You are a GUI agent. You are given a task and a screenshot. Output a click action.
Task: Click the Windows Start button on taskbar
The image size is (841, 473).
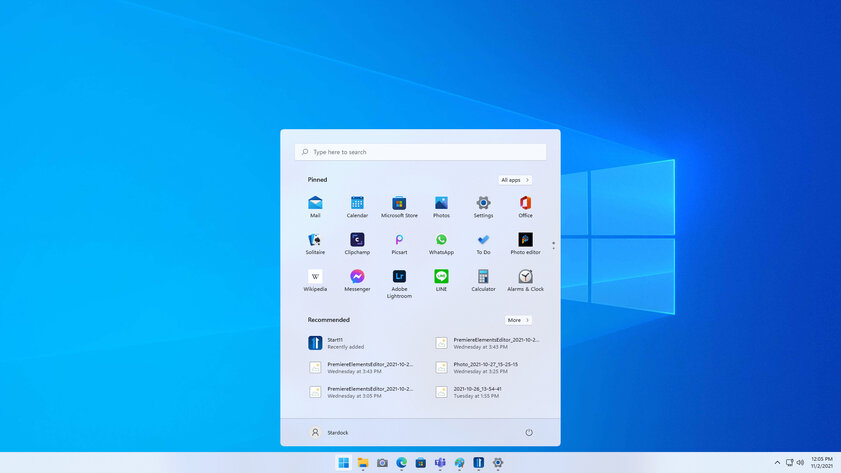point(344,463)
